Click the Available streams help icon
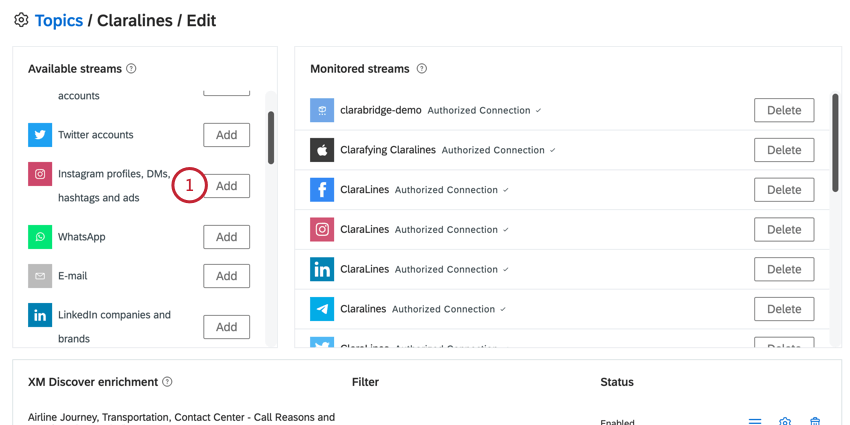This screenshot has width=850, height=425. [x=131, y=69]
